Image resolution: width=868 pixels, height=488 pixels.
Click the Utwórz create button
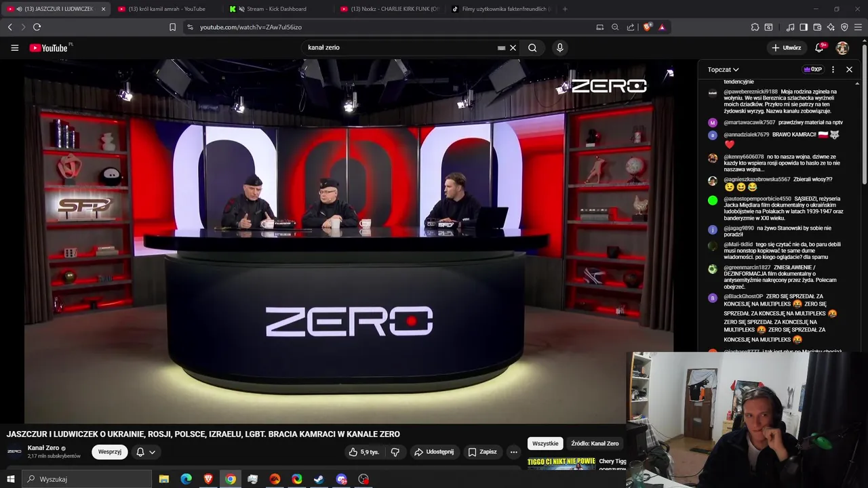tap(786, 47)
